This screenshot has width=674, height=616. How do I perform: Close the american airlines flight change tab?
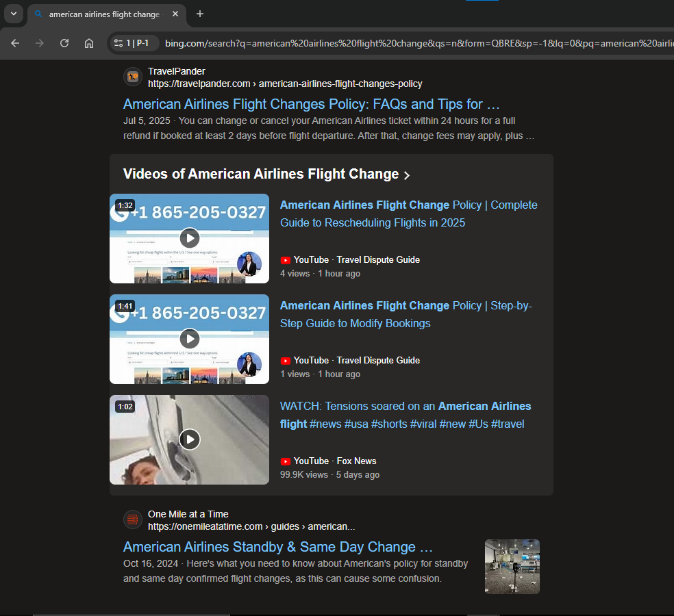point(175,14)
